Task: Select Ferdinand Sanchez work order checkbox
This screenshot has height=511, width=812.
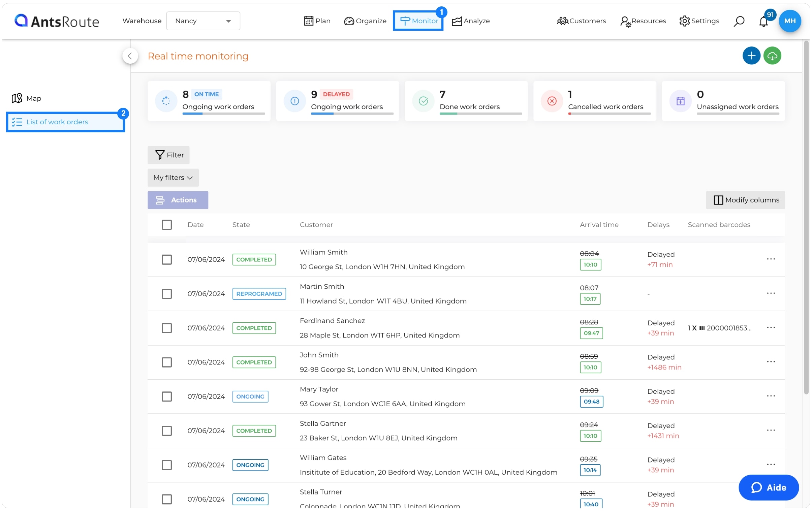Action: point(166,328)
